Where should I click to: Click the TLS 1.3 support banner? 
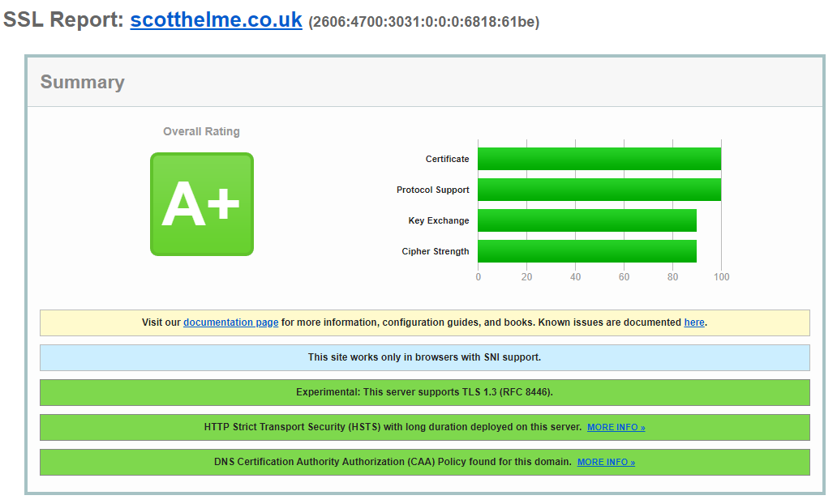point(425,392)
